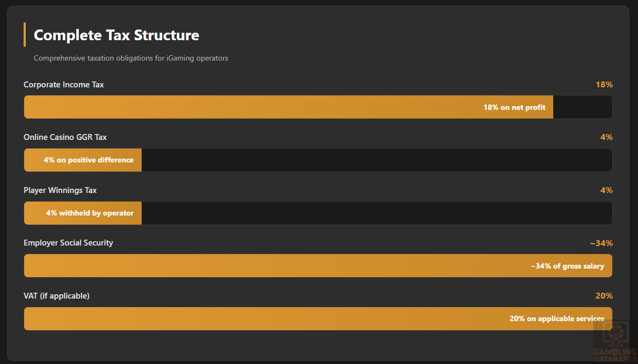Click the ~34% value for Employer Social Security

click(601, 243)
